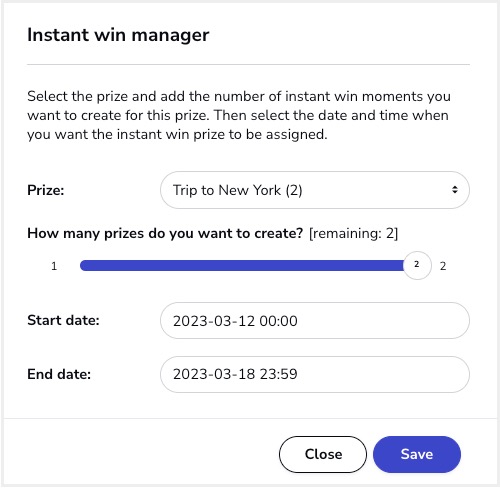Click the slider handle showing 2

coord(417,265)
